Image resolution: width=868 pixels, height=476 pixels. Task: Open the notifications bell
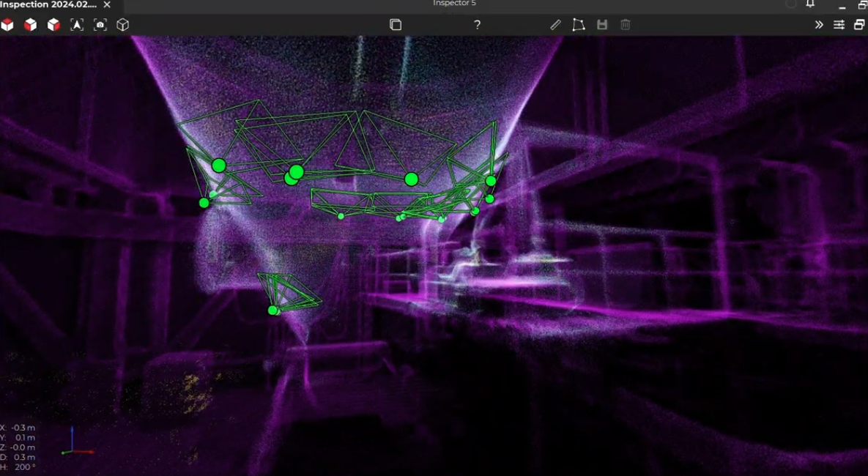(810, 4)
